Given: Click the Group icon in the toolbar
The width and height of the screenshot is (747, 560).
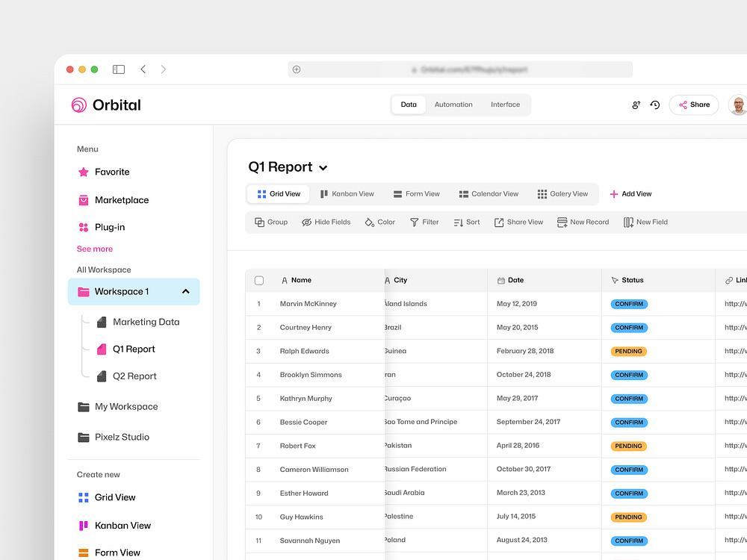Looking at the screenshot, I should [x=258, y=222].
